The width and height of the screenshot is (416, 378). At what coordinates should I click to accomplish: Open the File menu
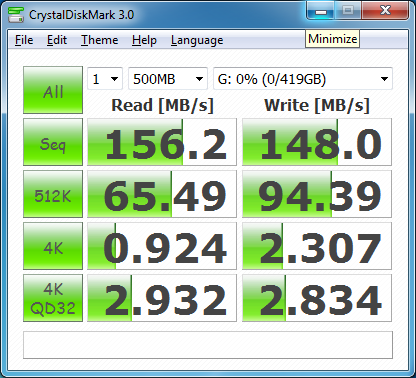[x=24, y=40]
